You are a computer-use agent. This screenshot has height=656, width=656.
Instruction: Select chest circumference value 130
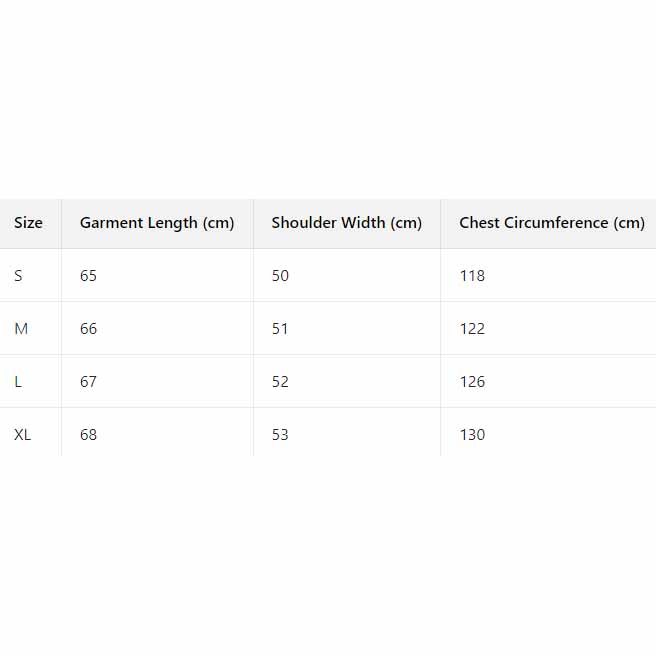[472, 435]
